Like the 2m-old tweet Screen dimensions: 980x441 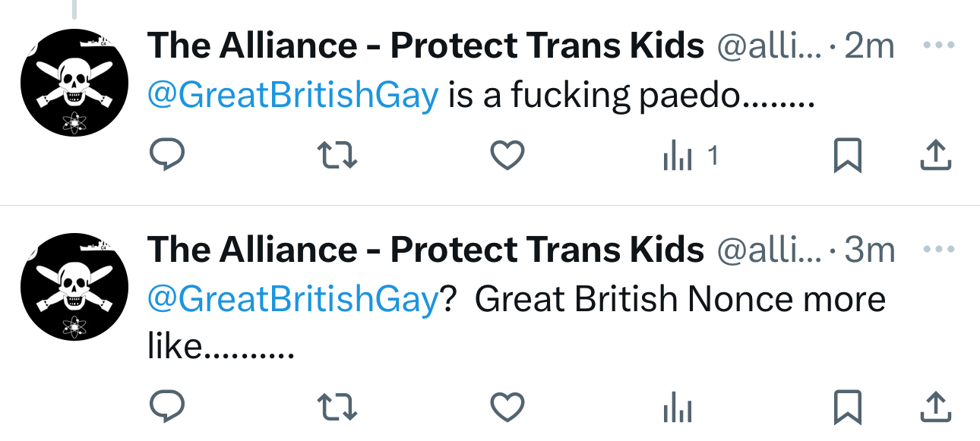click(506, 156)
